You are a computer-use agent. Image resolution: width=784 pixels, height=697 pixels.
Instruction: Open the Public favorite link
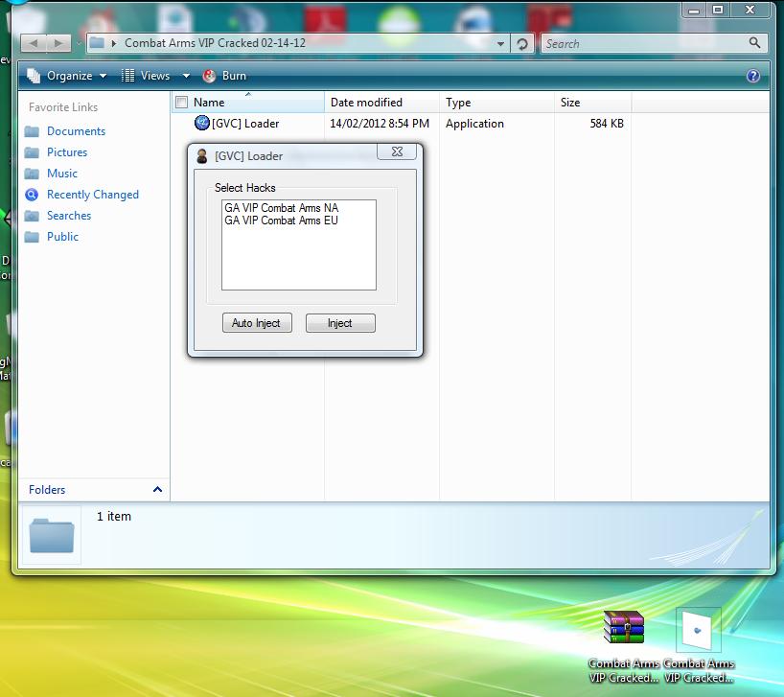pyautogui.click(x=62, y=236)
